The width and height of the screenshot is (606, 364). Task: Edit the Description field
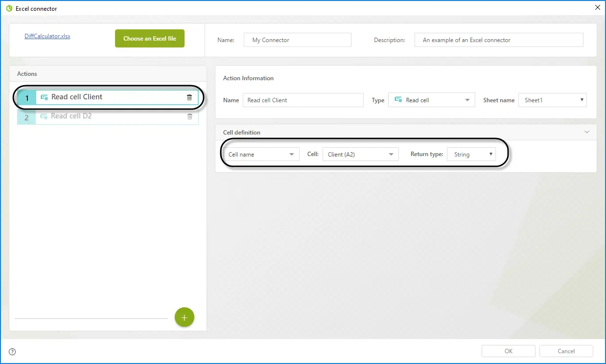[x=499, y=40]
